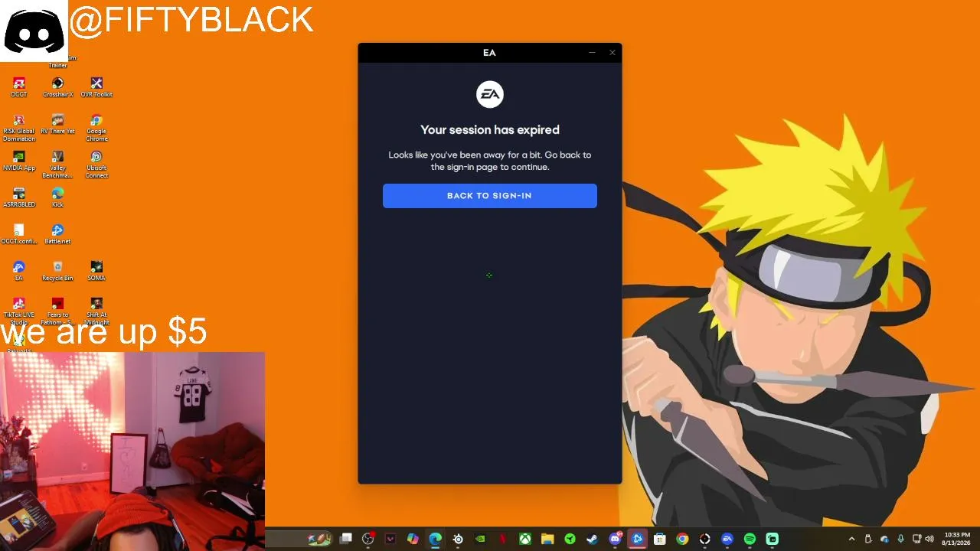
Task: Open TikTok LIVE Studio desktop icon
Action: point(19,311)
